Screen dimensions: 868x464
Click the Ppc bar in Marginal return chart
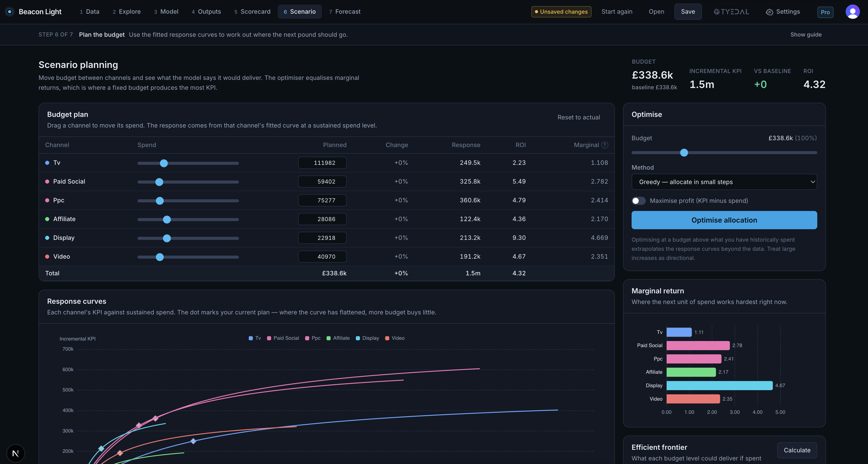(694, 359)
